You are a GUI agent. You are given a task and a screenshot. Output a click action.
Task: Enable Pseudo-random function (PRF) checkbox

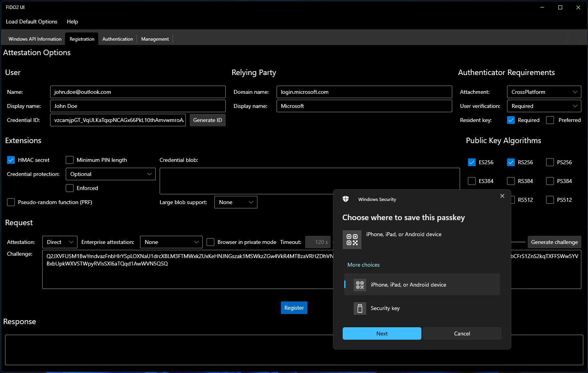(x=11, y=202)
